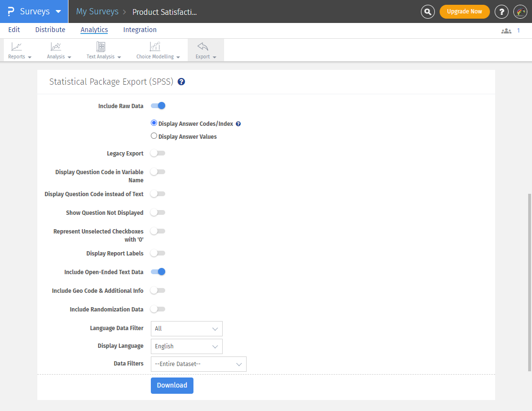Viewport: 532px width, 411px height.
Task: Select the Choice Modelling icon
Action: (x=154, y=50)
